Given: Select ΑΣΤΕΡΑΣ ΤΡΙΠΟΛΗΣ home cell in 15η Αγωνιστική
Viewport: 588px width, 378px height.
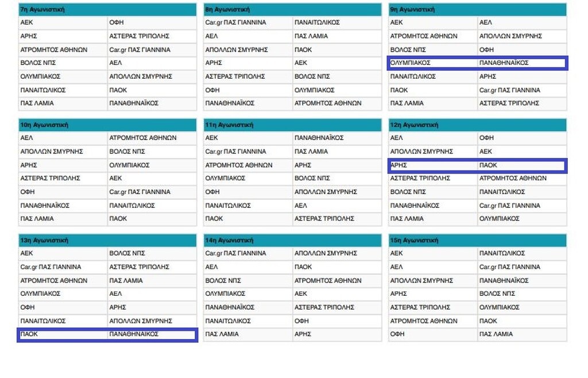Looking at the screenshot, I should (433, 307).
